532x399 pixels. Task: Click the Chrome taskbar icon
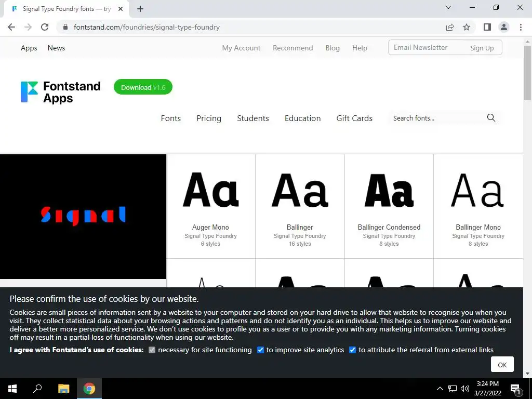tap(89, 389)
